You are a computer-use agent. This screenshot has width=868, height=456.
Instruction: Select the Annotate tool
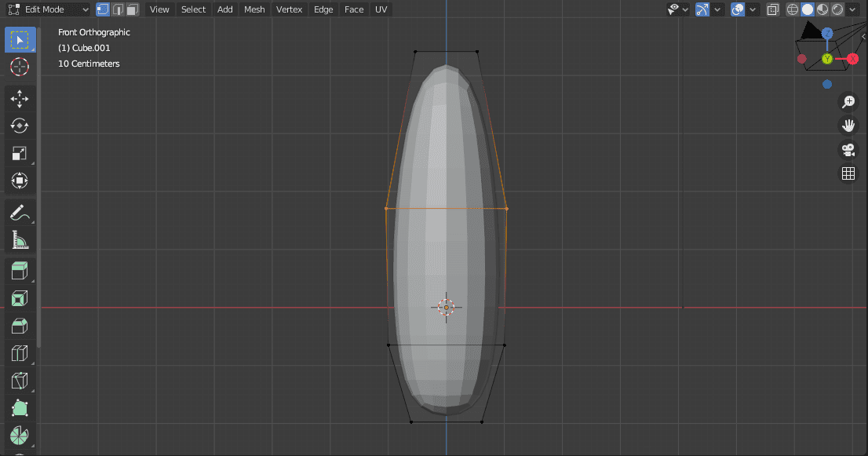(20, 212)
